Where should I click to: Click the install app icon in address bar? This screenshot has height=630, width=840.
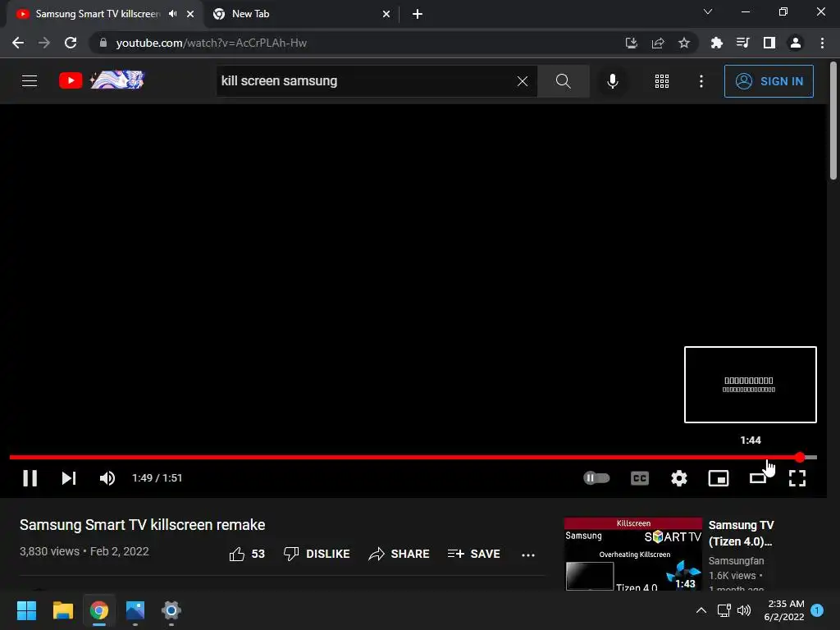(x=631, y=43)
